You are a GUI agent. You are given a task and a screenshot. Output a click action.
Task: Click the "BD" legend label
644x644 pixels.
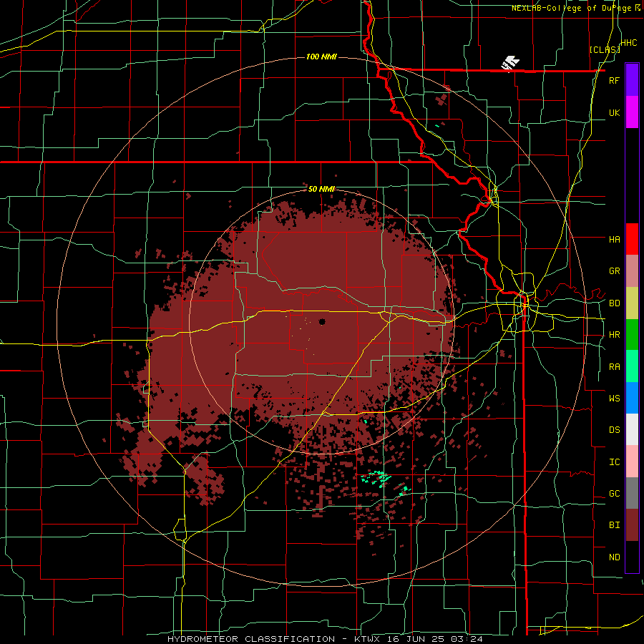(614, 303)
